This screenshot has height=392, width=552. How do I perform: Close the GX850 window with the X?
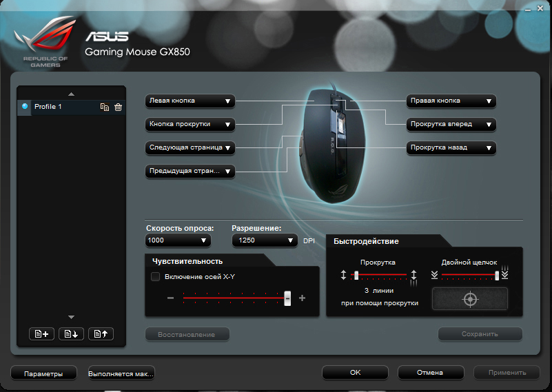[540, 8]
